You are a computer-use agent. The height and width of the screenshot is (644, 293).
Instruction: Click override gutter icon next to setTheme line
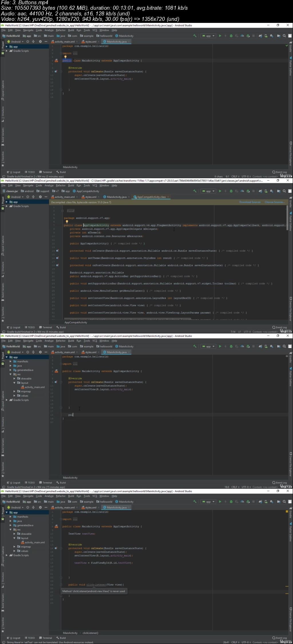57,258
